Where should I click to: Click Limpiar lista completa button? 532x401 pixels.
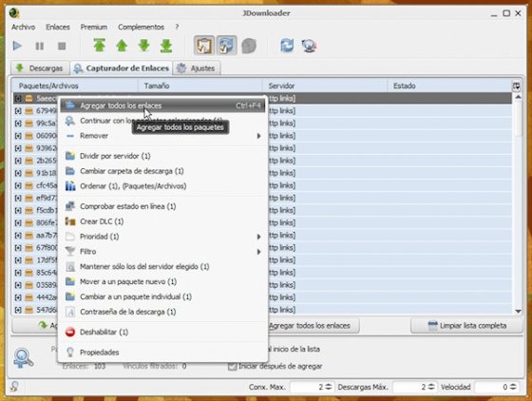(466, 326)
